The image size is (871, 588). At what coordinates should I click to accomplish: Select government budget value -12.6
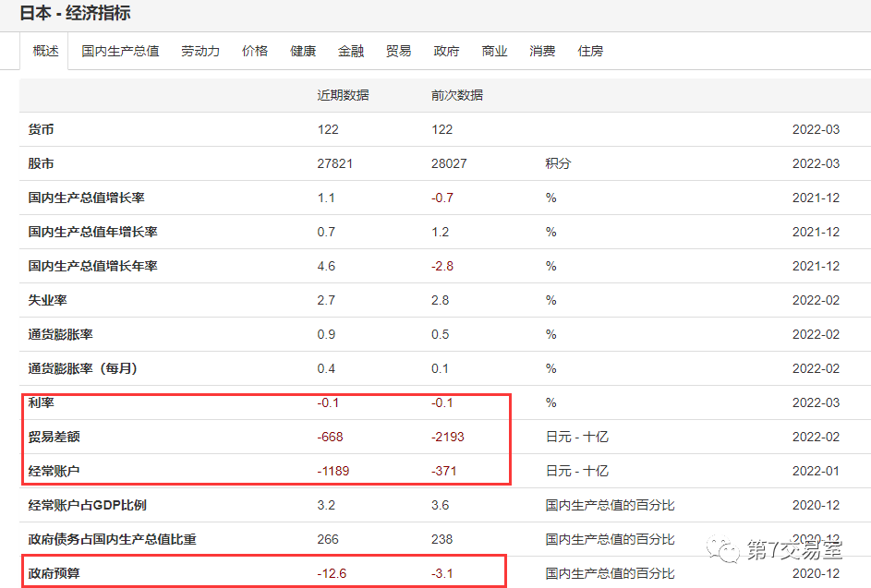pos(332,573)
